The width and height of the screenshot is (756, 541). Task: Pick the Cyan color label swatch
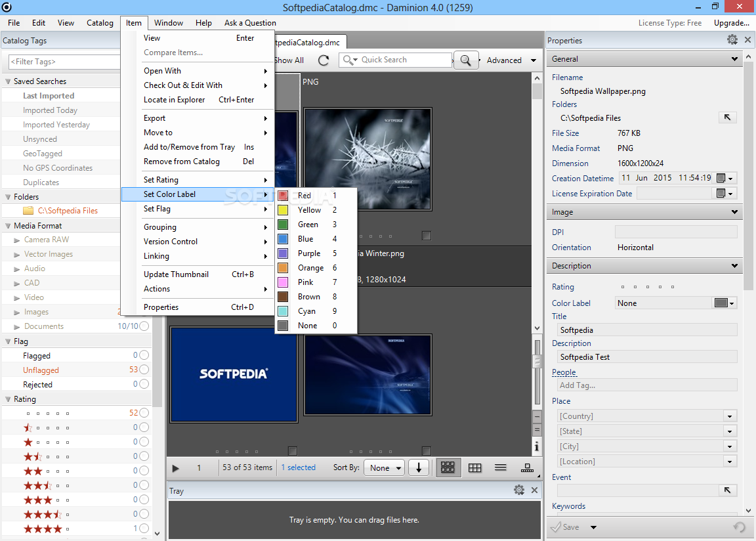(283, 311)
